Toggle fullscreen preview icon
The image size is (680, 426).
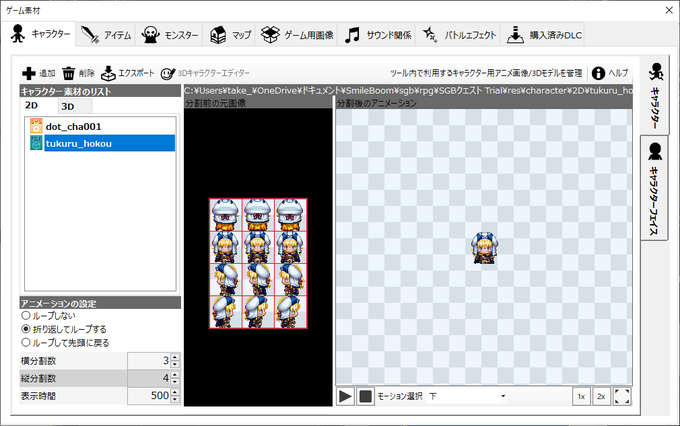[622, 396]
